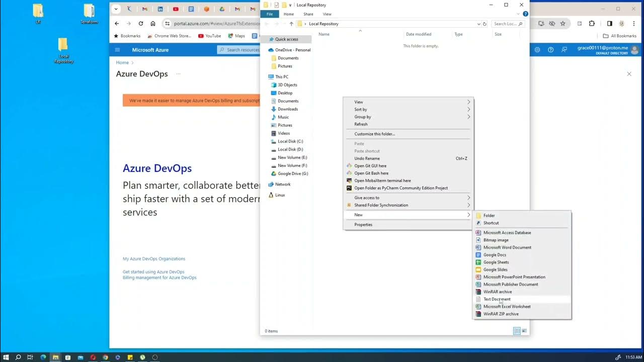The image size is (644, 362).
Task: Open Google Chrome from taskbar
Action: [105, 357]
